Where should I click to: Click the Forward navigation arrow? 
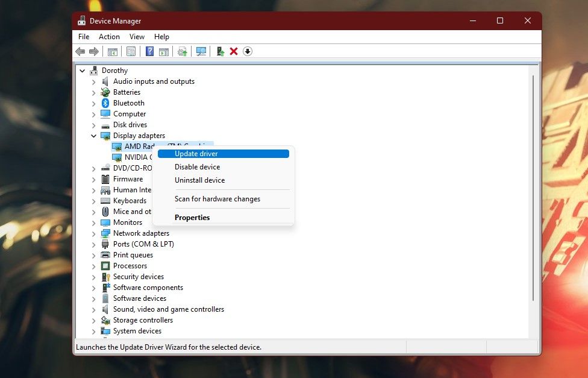[x=94, y=51]
